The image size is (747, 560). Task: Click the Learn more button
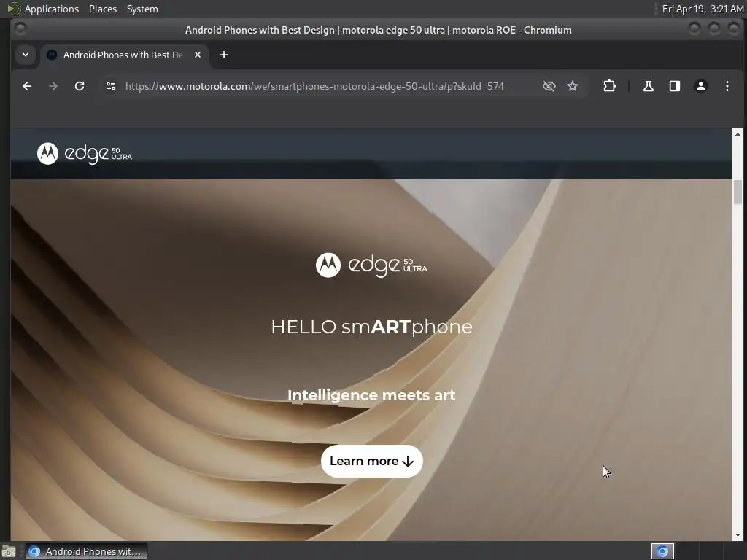(x=371, y=461)
